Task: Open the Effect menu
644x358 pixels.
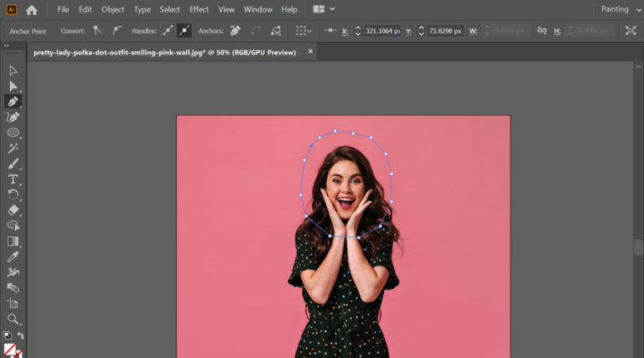Action: [199, 9]
